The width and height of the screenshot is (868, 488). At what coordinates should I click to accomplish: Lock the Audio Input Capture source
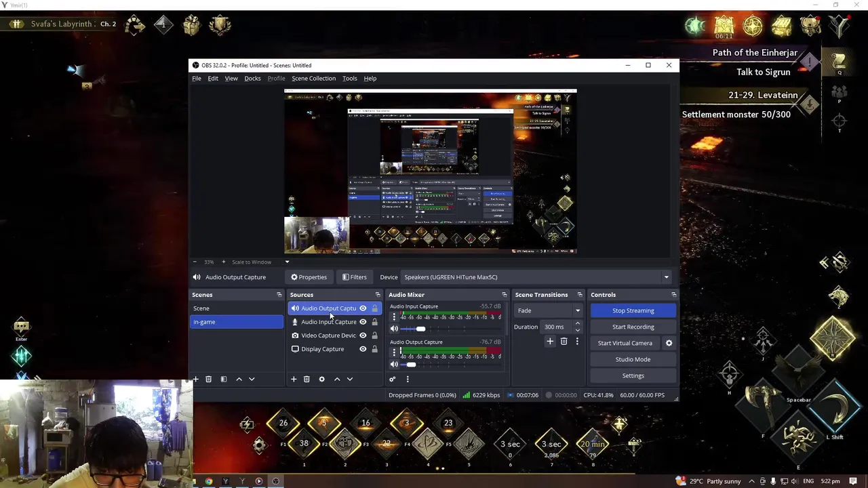pyautogui.click(x=374, y=322)
